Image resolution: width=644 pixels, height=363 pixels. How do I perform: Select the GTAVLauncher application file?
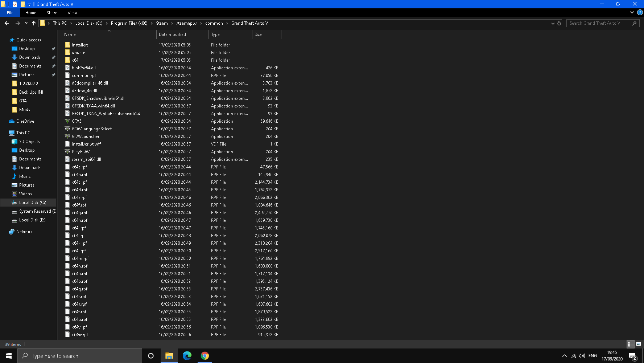click(86, 136)
